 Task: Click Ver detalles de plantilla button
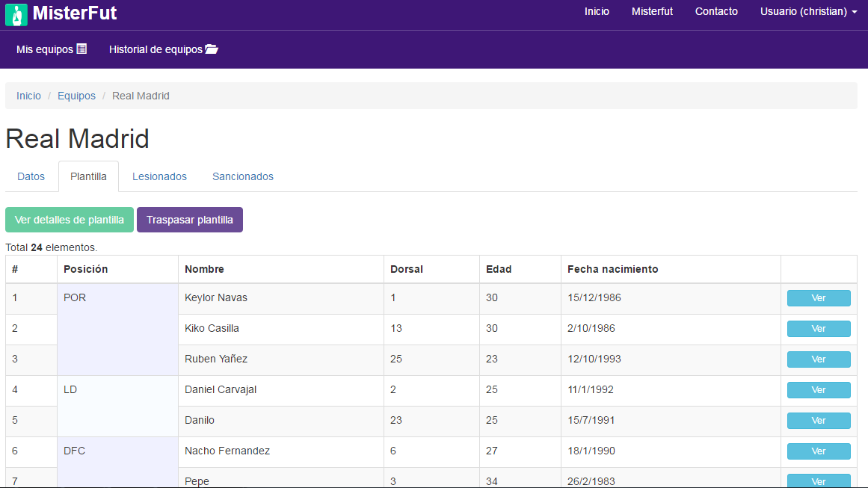tap(70, 220)
